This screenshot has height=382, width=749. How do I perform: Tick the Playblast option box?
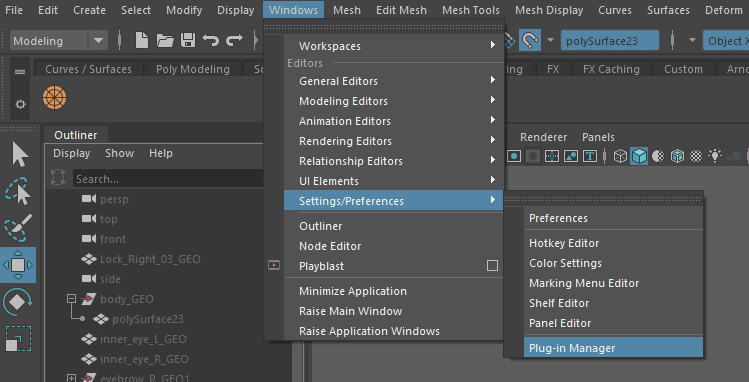click(x=492, y=265)
